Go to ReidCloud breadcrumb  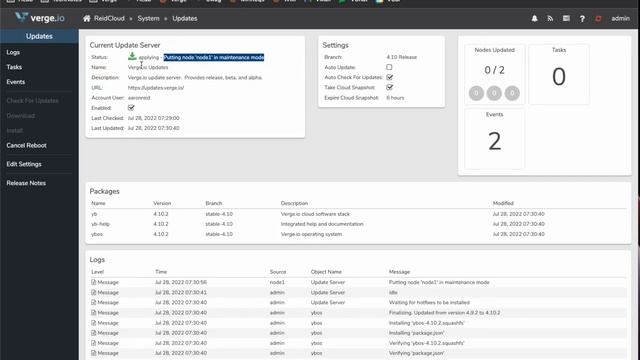click(x=109, y=18)
